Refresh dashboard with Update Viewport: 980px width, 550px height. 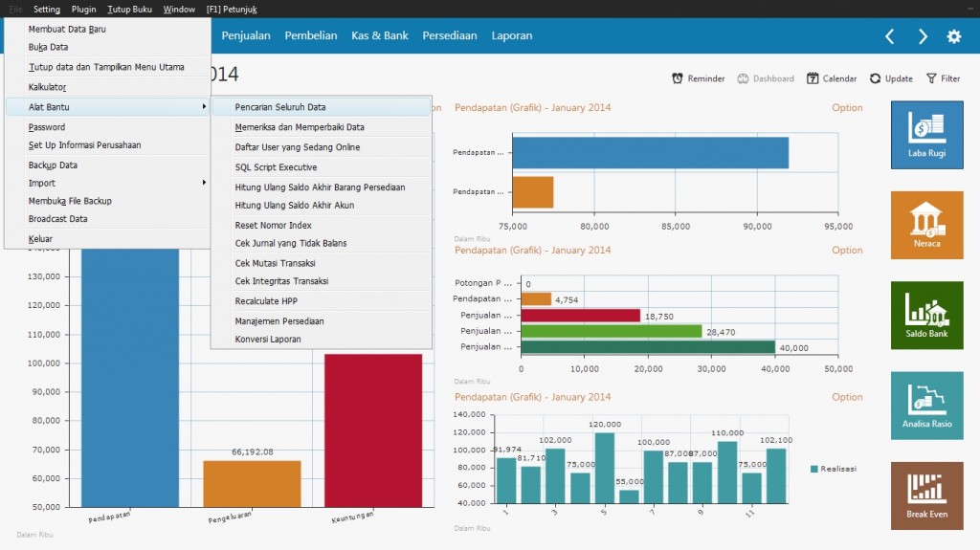coord(890,78)
